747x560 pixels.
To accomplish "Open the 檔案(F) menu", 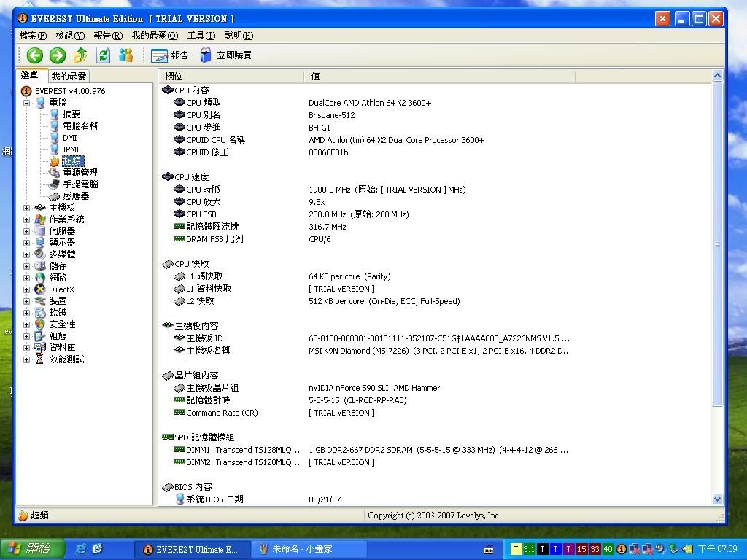I will 33,36.
